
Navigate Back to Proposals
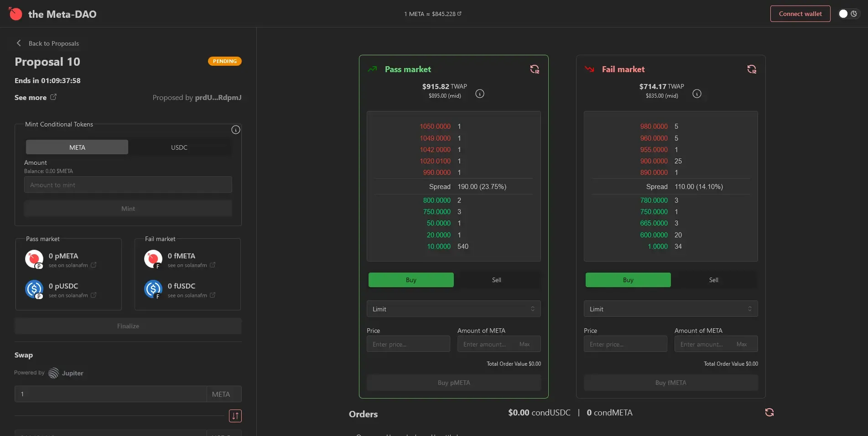pyautogui.click(x=47, y=43)
